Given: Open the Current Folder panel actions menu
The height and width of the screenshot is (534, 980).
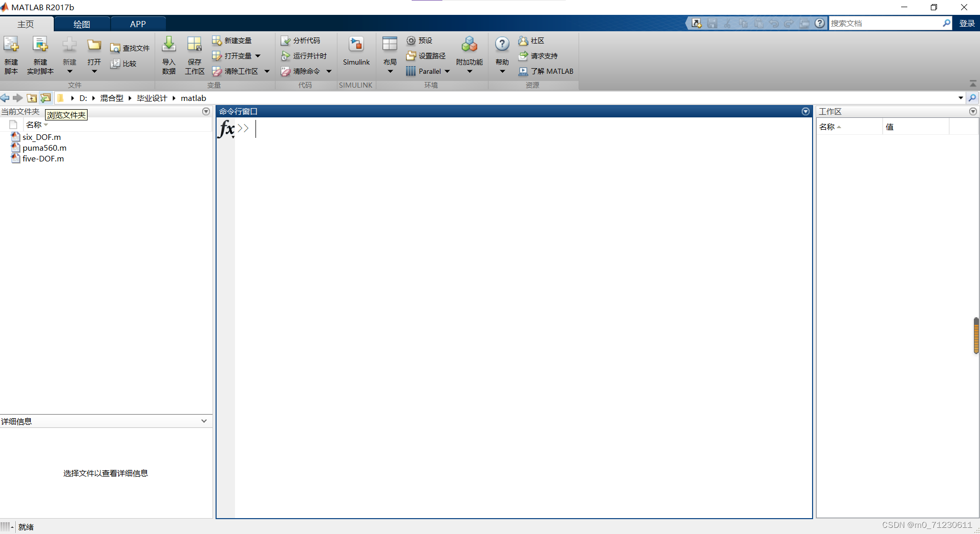Looking at the screenshot, I should 206,112.
